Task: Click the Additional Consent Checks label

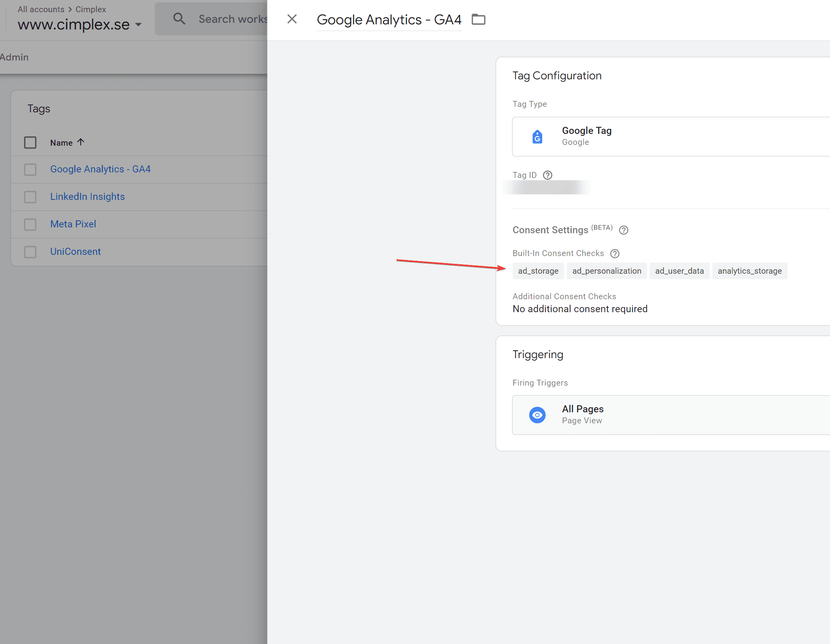Action: [x=565, y=296]
